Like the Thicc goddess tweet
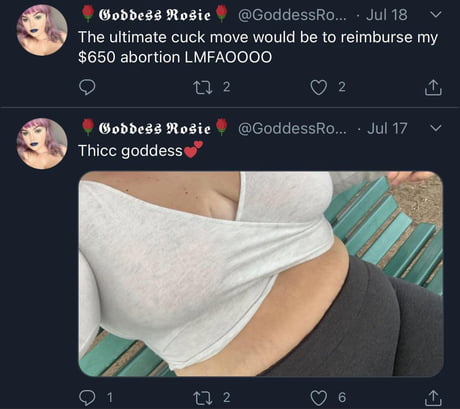Viewport: 460px width, 409px height. pyautogui.click(x=318, y=398)
